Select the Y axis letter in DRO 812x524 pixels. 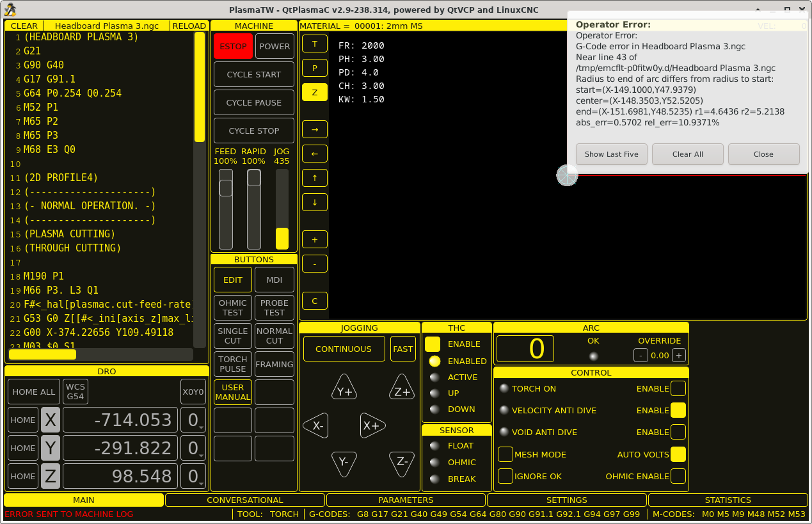click(x=51, y=449)
